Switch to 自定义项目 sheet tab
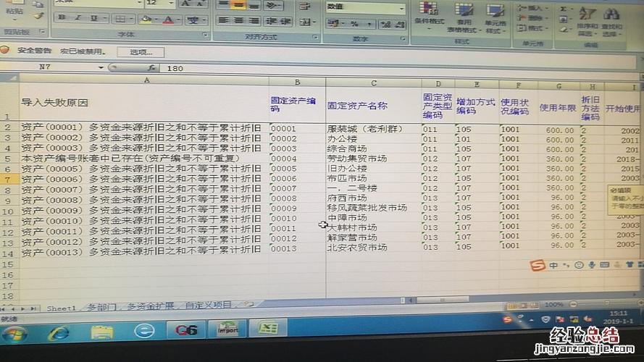 pyautogui.click(x=208, y=305)
